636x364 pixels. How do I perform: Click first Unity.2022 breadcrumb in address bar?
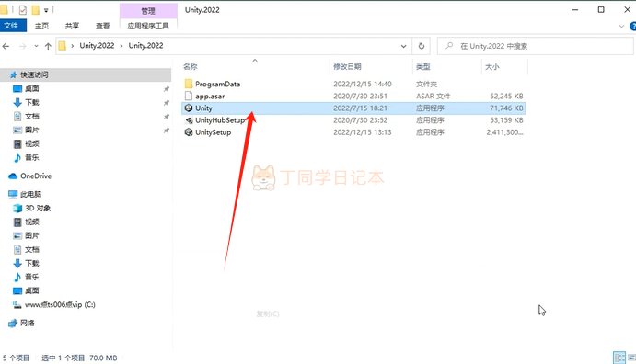[x=97, y=46]
